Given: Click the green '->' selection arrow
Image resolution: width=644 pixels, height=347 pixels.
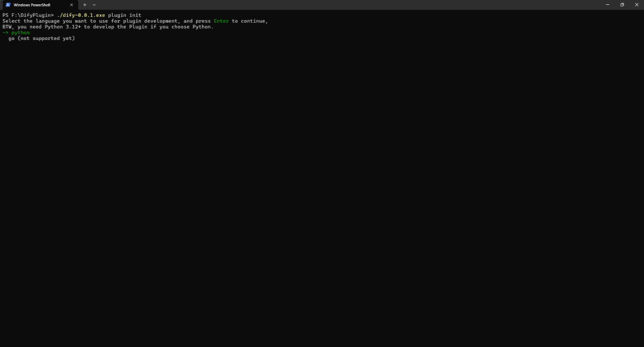Looking at the screenshot, I should click(5, 32).
